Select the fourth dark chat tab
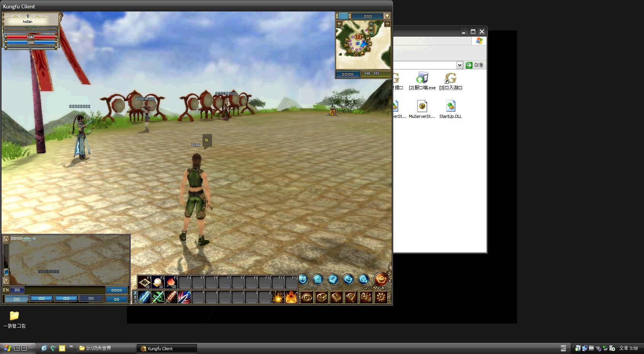Screen dimensions: 644x354 click(91, 299)
